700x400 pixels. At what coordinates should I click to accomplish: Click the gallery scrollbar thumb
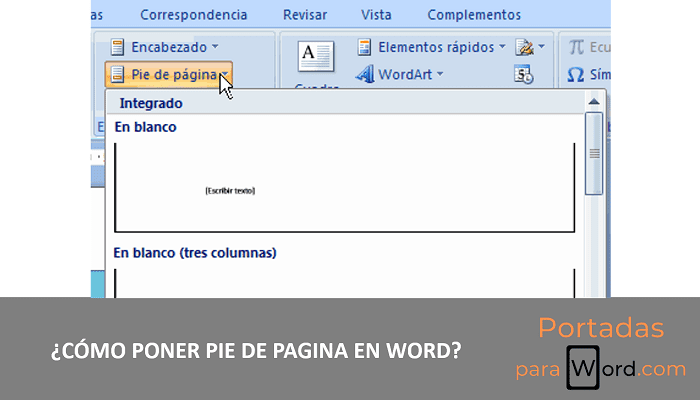[x=594, y=154]
